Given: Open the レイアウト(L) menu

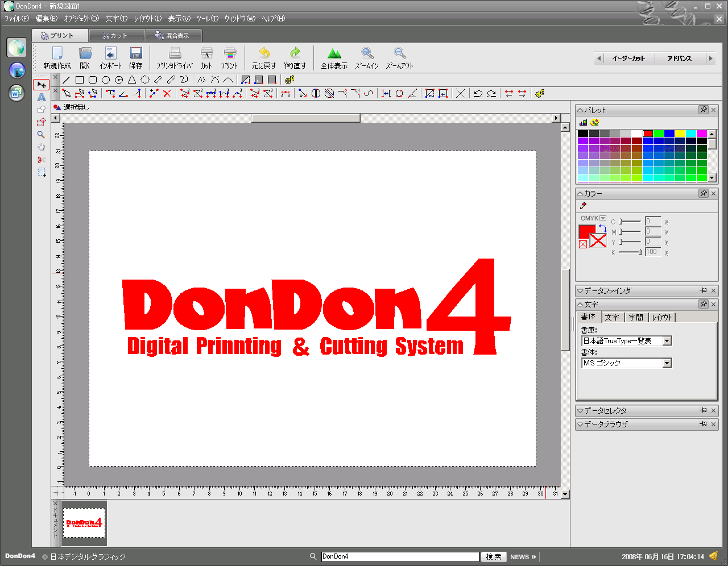Looking at the screenshot, I should click(x=148, y=19).
